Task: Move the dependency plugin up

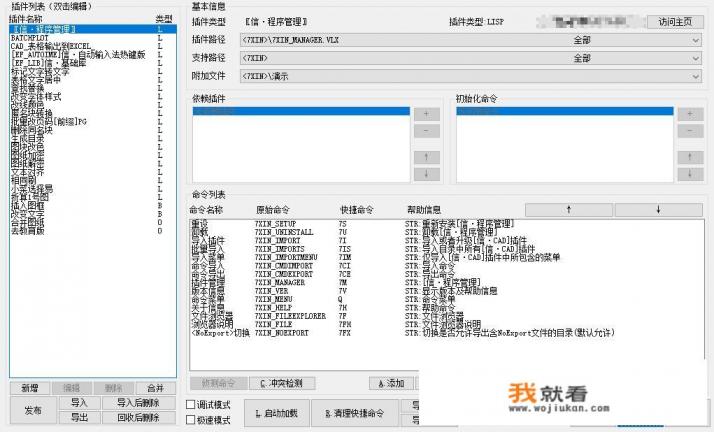Action: point(426,157)
